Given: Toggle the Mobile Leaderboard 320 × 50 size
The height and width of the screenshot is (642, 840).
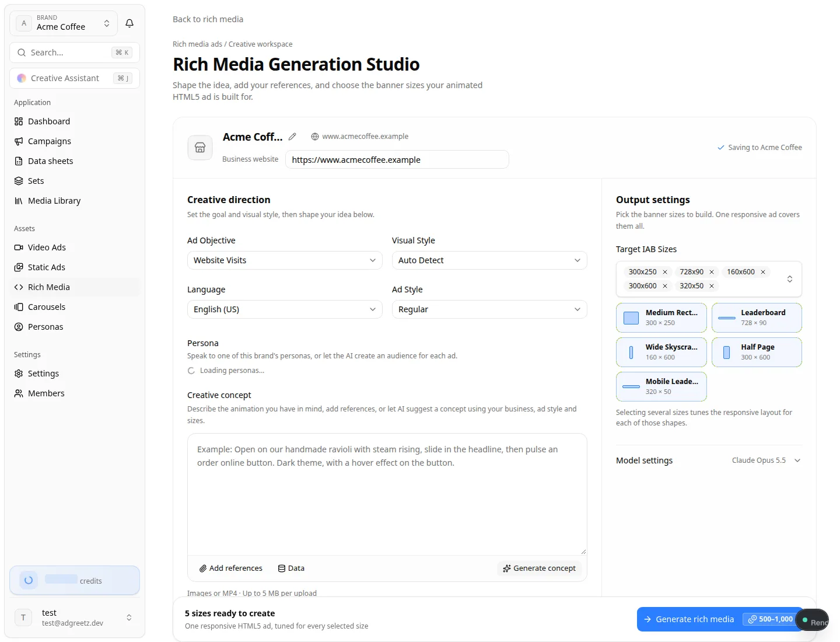Looking at the screenshot, I should pyautogui.click(x=661, y=386).
